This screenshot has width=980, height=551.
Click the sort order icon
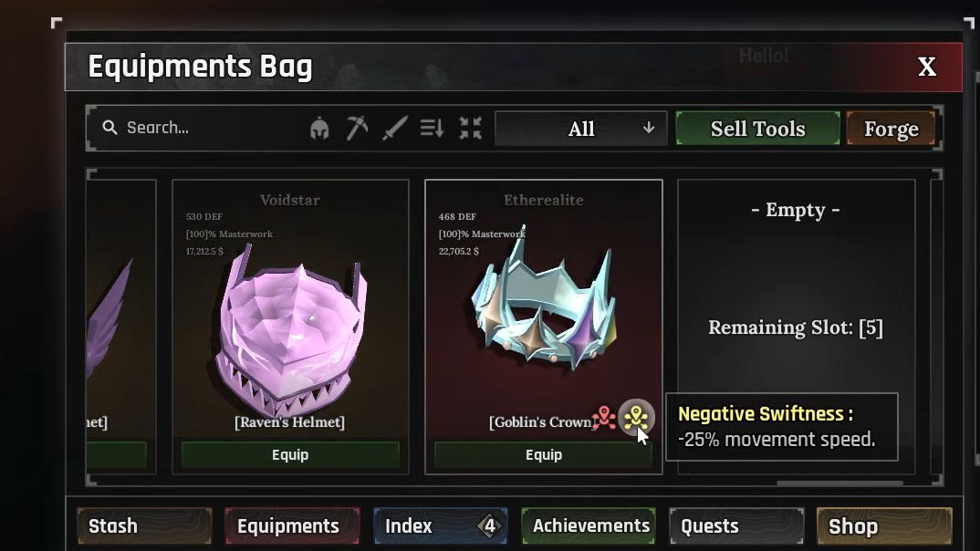point(432,128)
